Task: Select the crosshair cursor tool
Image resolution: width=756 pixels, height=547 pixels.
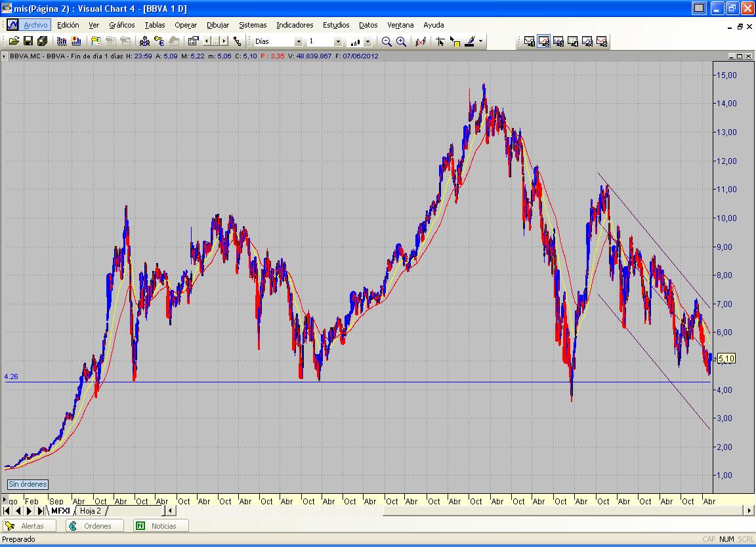Action: (440, 41)
